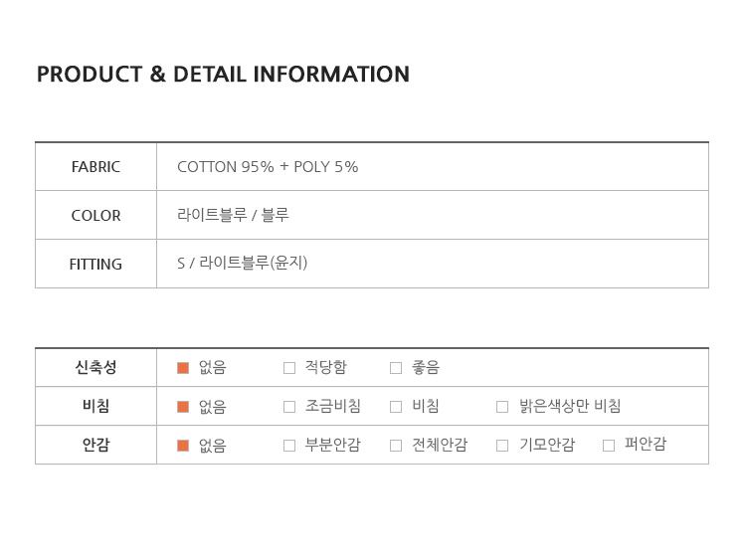Check the 적당함 box for 신축성
746x560 pixels.
coord(289,368)
